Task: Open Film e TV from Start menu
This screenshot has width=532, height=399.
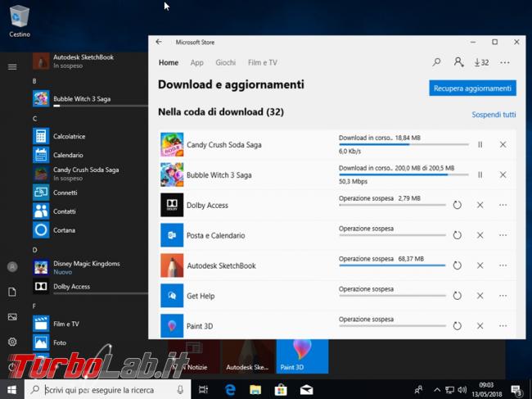Action: tap(90, 324)
